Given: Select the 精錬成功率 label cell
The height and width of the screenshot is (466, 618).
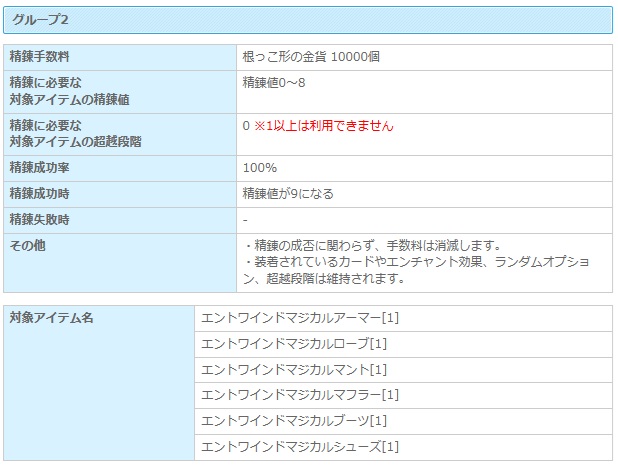Looking at the screenshot, I should click(40, 168).
